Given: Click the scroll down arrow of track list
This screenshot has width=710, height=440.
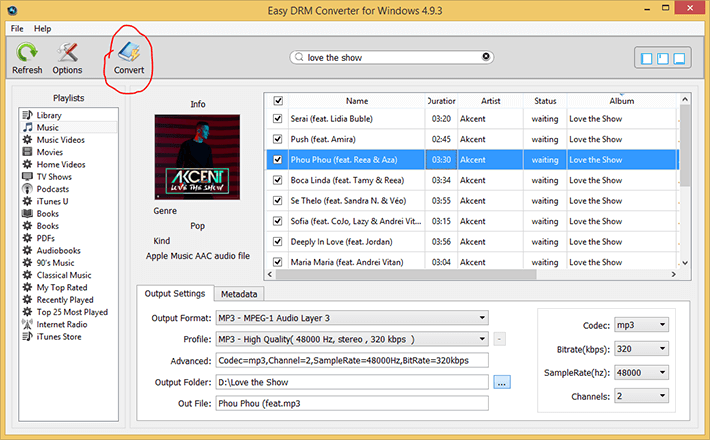Looking at the screenshot, I should [x=685, y=263].
